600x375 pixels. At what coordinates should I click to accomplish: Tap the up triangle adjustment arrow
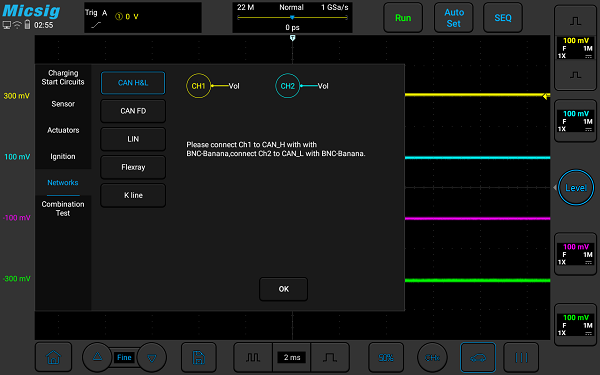point(97,357)
